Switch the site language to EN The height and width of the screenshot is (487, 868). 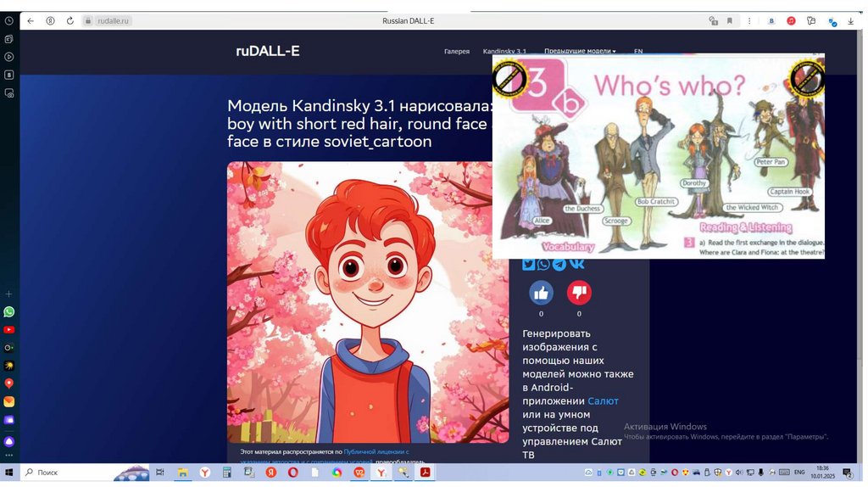tap(638, 52)
